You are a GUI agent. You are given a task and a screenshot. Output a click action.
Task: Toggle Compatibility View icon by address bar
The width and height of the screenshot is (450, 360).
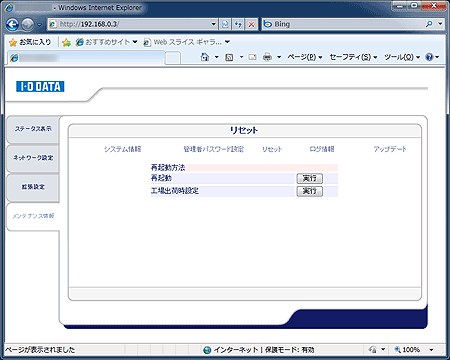pyautogui.click(x=226, y=24)
